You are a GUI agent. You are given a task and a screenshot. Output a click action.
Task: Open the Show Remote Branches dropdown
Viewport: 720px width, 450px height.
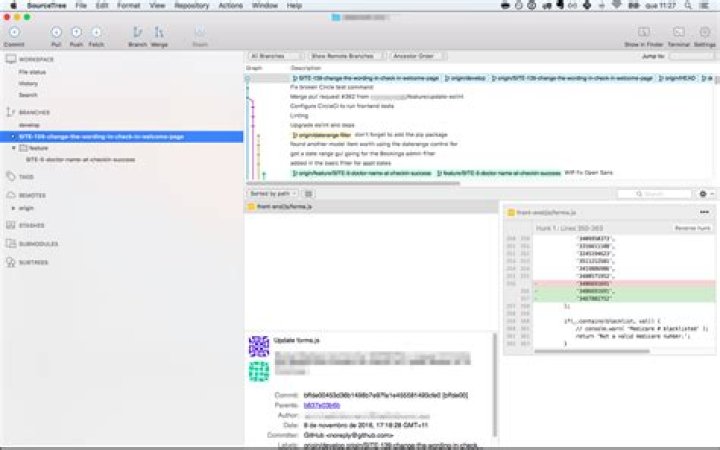tap(347, 56)
